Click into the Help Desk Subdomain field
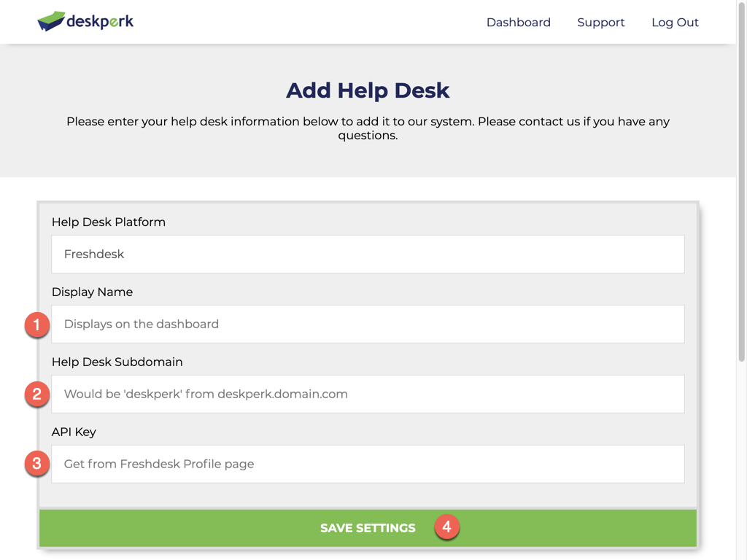The height and width of the screenshot is (560, 747). click(368, 394)
